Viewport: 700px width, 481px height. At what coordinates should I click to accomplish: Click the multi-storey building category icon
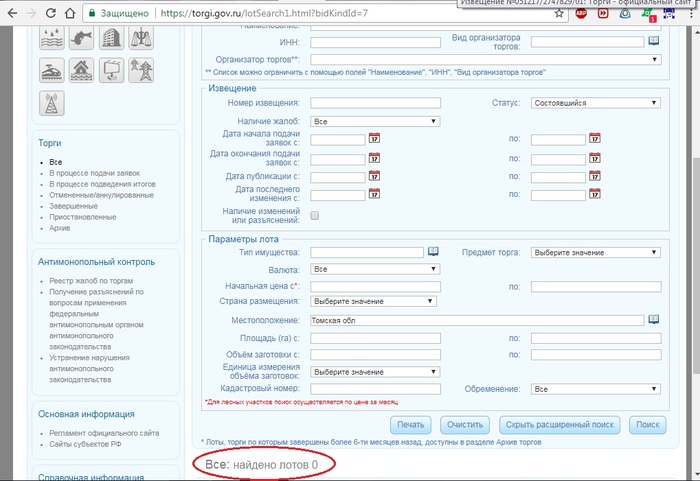(x=114, y=38)
